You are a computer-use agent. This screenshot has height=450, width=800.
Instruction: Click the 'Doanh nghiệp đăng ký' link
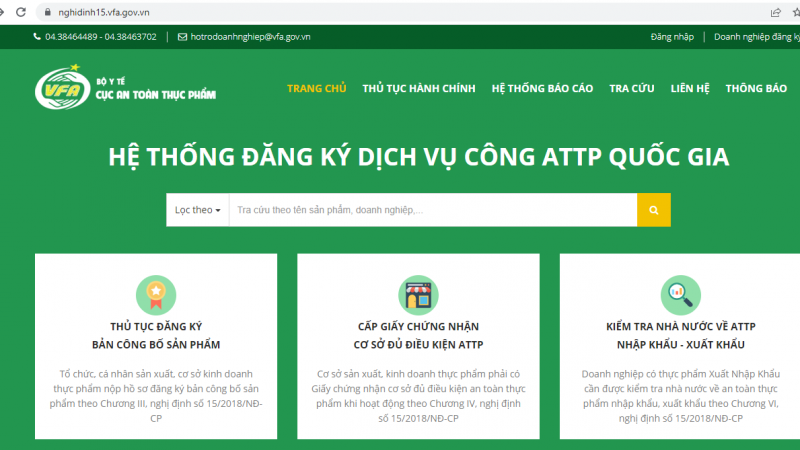[756, 37]
